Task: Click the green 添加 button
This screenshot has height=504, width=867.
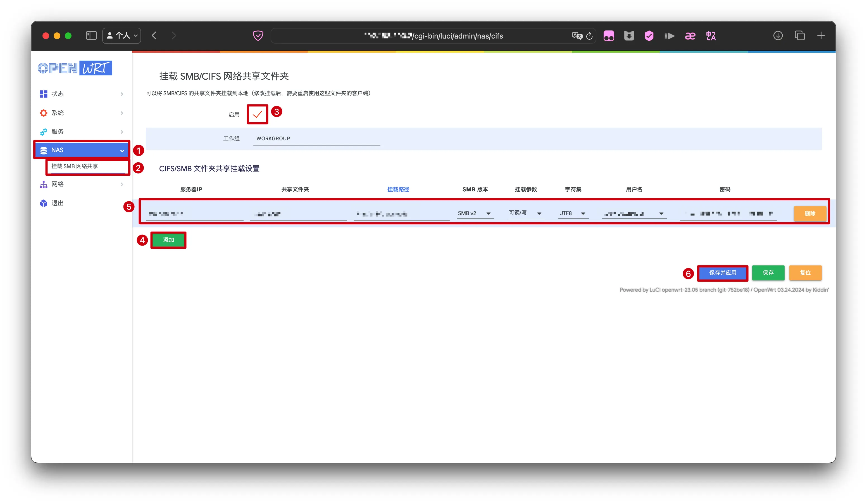Action: (x=168, y=240)
